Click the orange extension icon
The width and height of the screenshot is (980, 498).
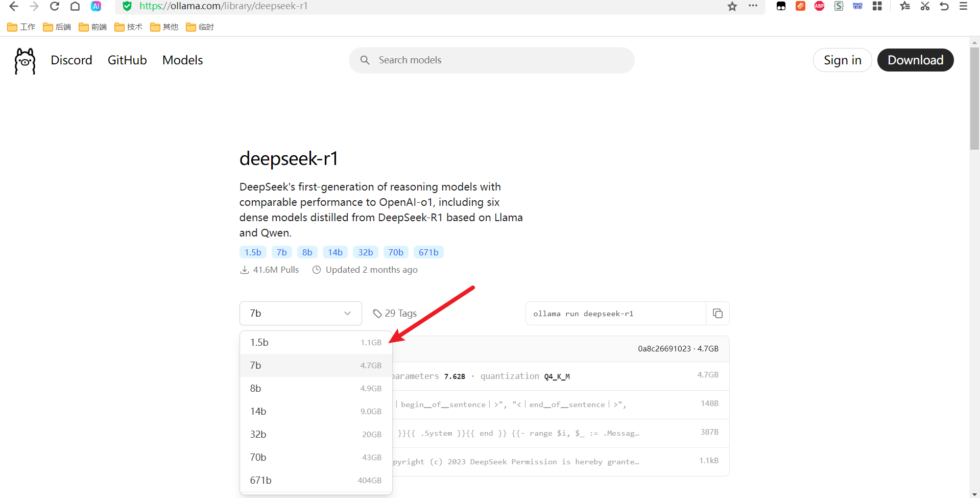[800, 6]
